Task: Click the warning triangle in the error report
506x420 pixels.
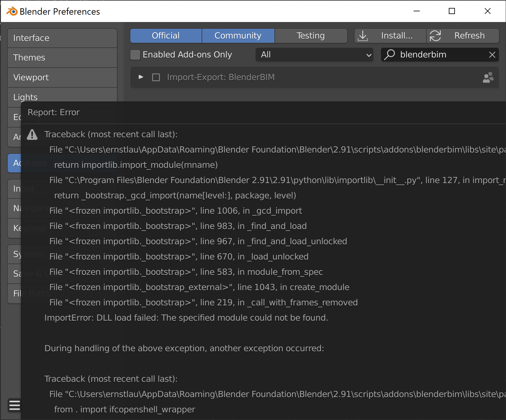Action: coord(32,134)
